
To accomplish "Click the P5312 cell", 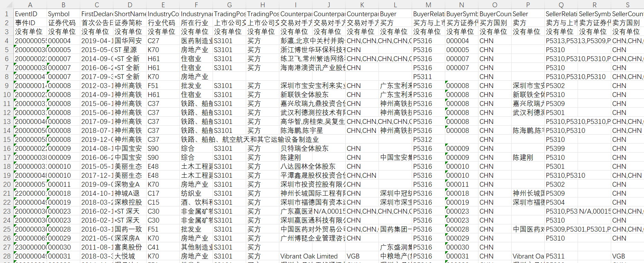I will tap(428, 139).
